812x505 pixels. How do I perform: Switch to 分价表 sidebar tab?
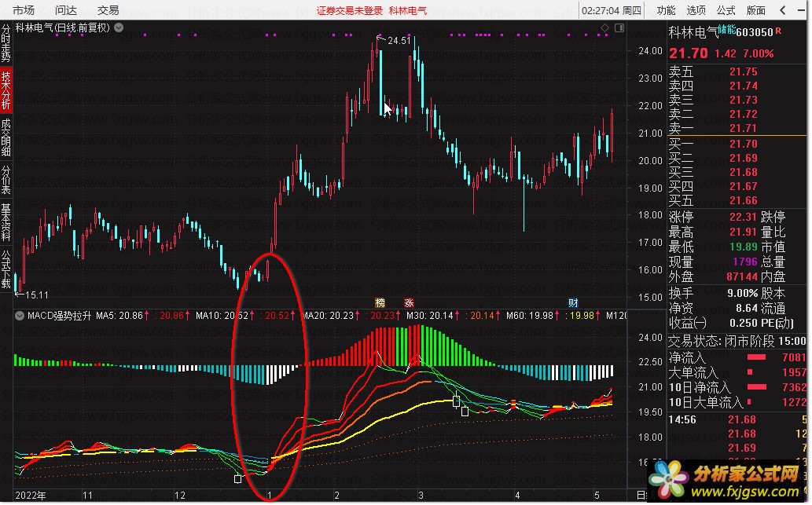pyautogui.click(x=6, y=180)
